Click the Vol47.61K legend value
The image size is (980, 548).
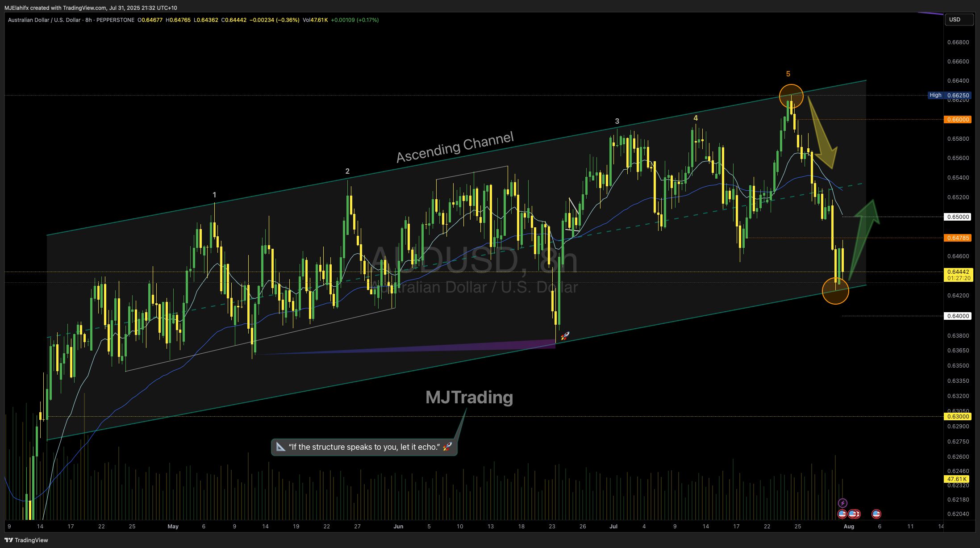315,20
